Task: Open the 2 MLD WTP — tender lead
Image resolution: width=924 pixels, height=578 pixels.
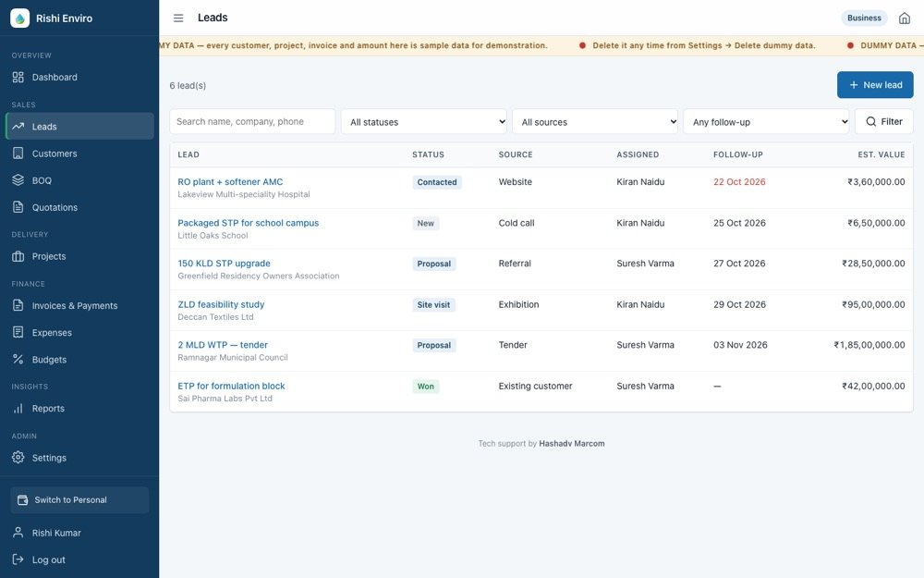Action: 223,345
